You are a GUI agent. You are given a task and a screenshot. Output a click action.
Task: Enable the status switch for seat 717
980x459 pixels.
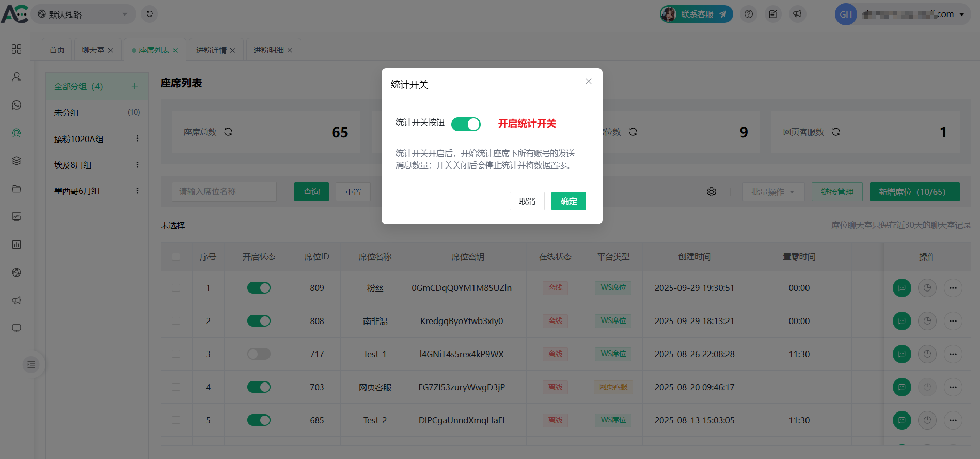click(259, 354)
